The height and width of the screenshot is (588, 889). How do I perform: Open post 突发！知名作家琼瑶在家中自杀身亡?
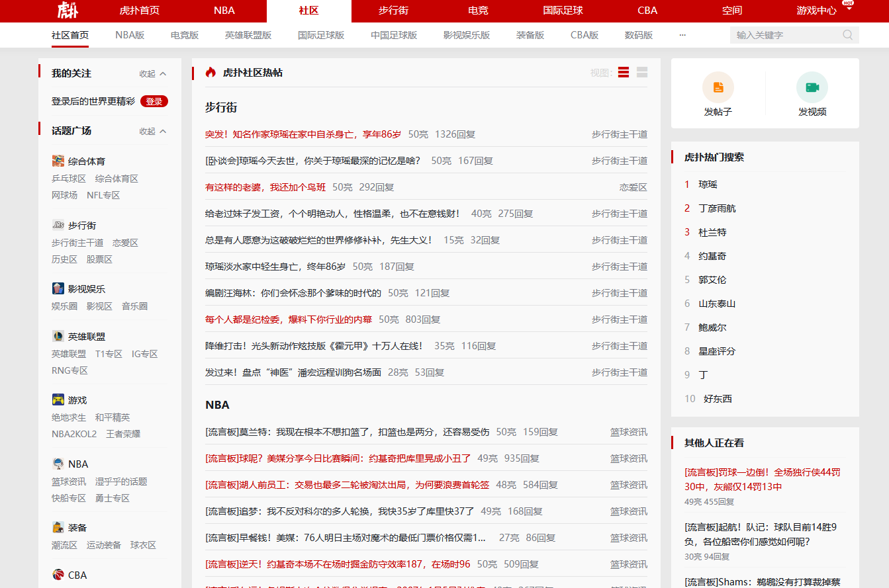303,134
